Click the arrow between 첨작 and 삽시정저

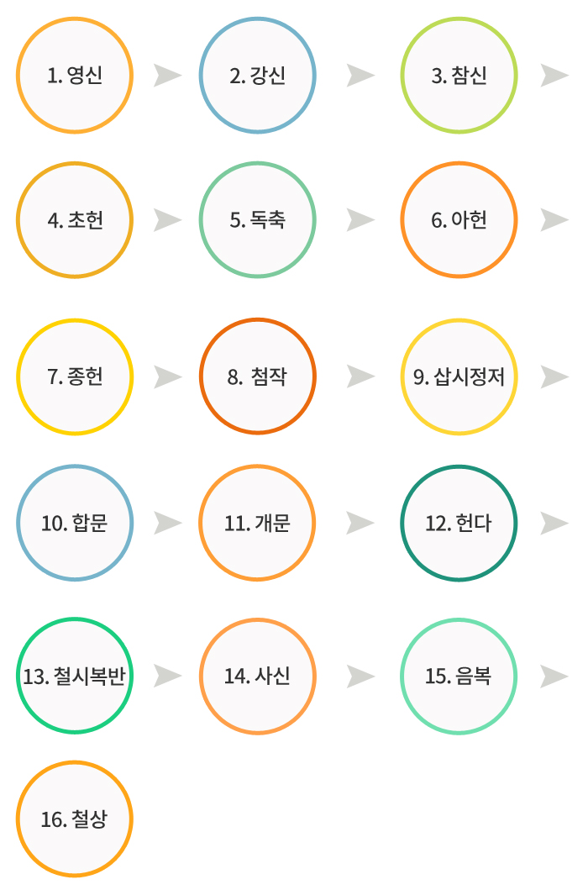(x=361, y=376)
